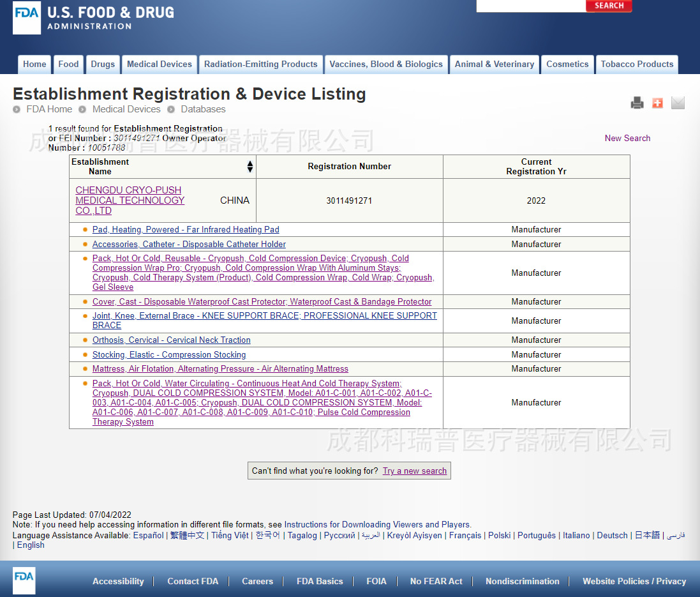
Task: Select Italiano language assistance
Action: [x=576, y=535]
